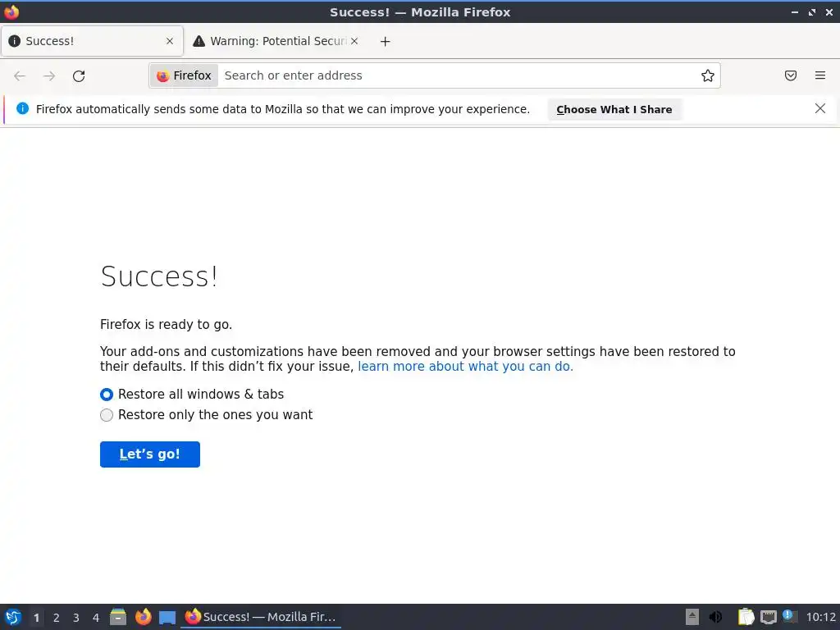Click the Choose What I Share button
Screen dimensions: 840x630
pyautogui.click(x=614, y=109)
